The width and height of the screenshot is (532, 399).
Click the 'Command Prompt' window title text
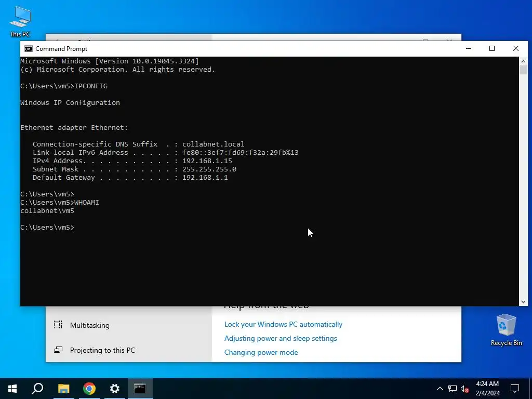(61, 48)
